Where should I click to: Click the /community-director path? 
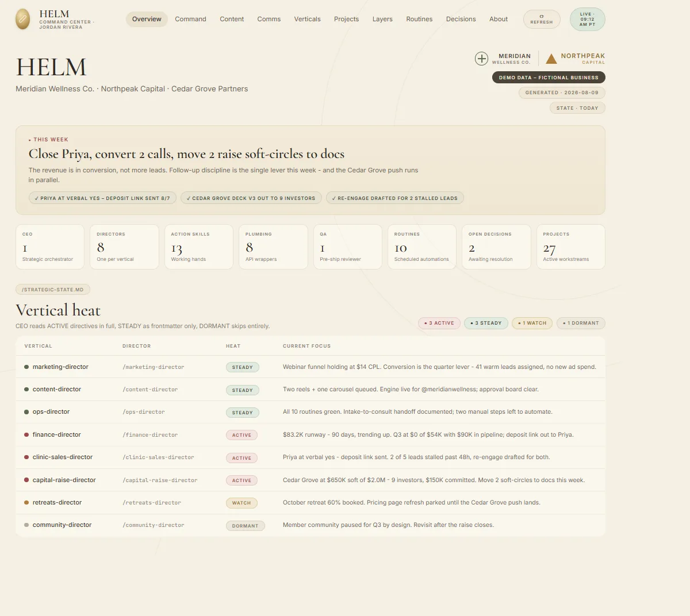click(x=154, y=525)
